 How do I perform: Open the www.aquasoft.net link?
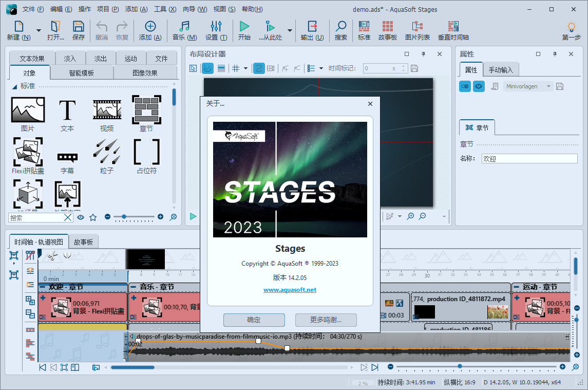tap(290, 290)
